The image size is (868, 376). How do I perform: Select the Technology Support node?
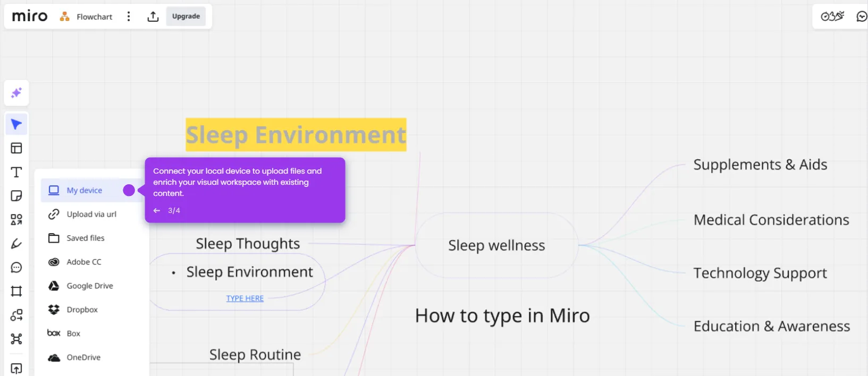point(760,273)
